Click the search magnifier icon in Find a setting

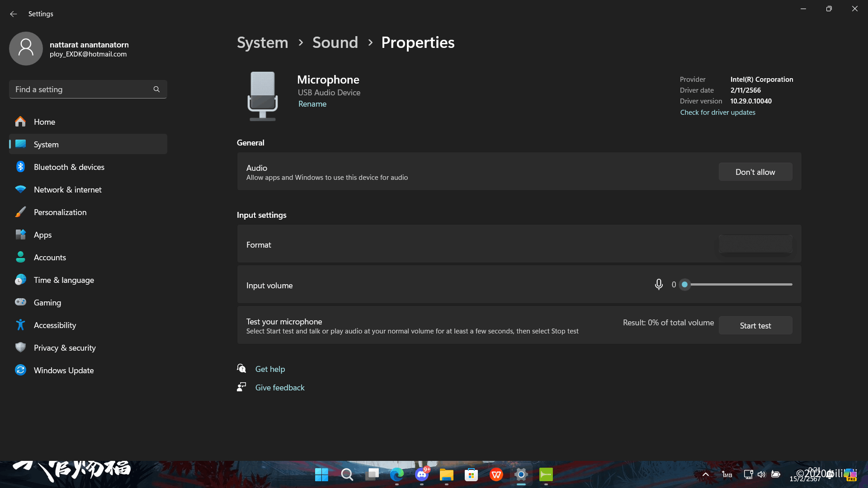point(156,89)
